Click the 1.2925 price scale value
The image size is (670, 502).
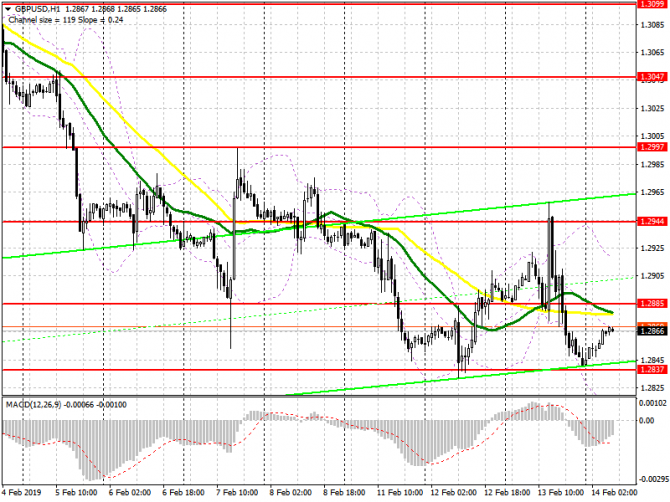click(653, 248)
